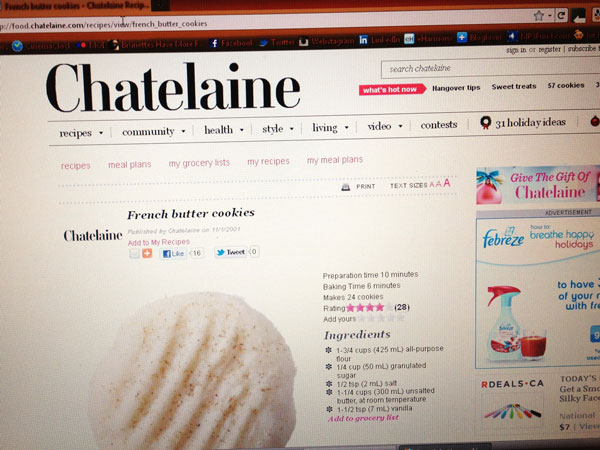Viewport: 600px width, 450px height.
Task: Rate recipe using Add yours stars
Action: [381, 318]
